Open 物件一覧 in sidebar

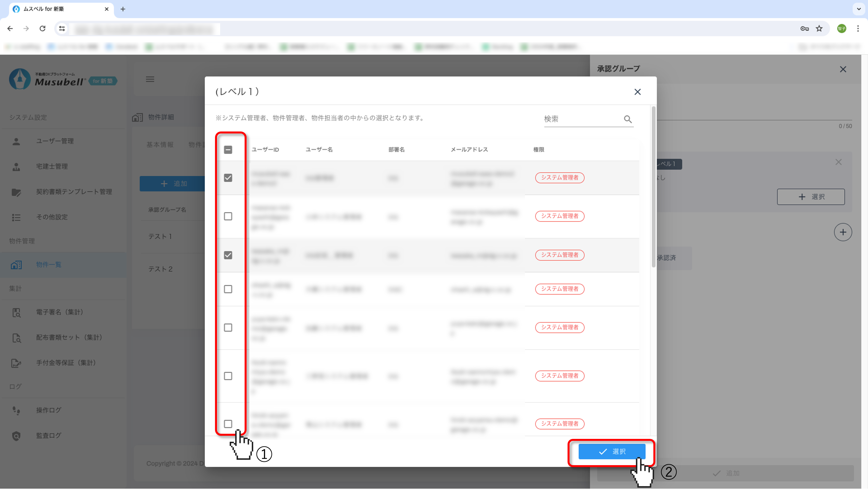pos(49,264)
